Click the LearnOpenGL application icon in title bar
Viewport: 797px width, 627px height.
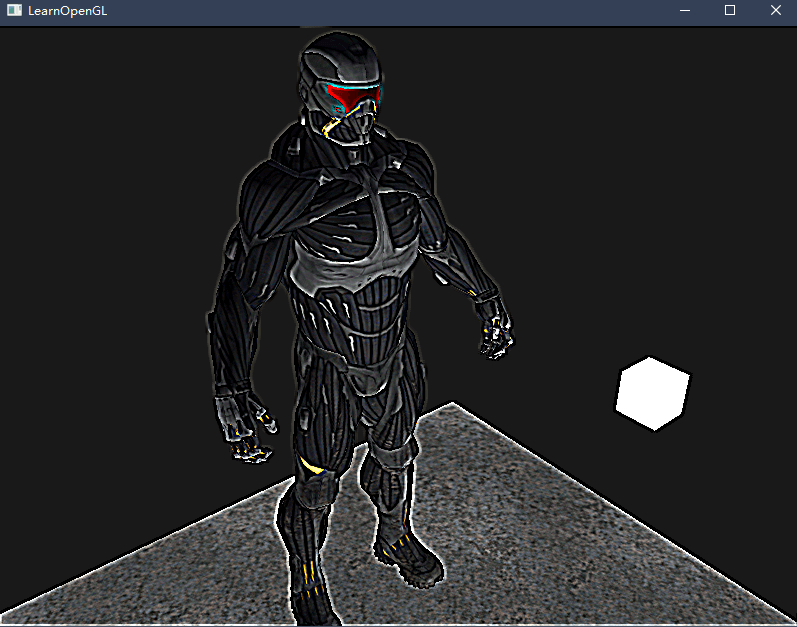14,10
